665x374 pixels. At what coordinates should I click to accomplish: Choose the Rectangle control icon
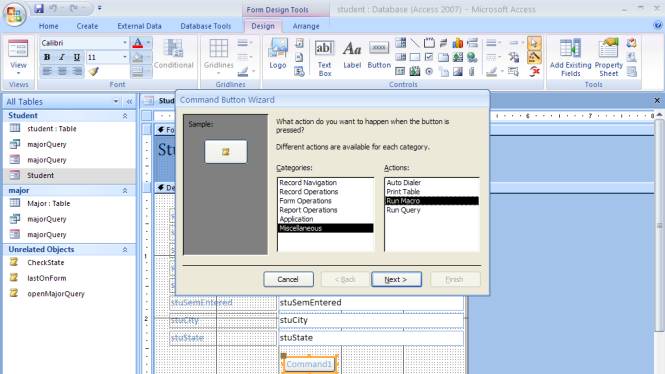pos(415,57)
